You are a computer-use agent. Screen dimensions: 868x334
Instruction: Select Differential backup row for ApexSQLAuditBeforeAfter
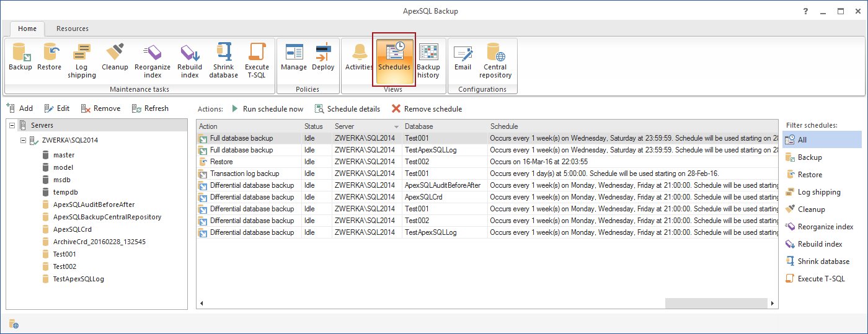click(487, 185)
